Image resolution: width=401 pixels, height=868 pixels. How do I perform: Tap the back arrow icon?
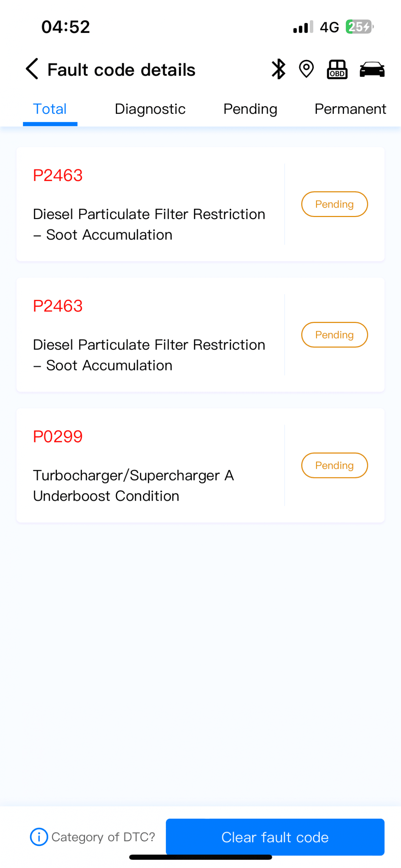click(32, 69)
